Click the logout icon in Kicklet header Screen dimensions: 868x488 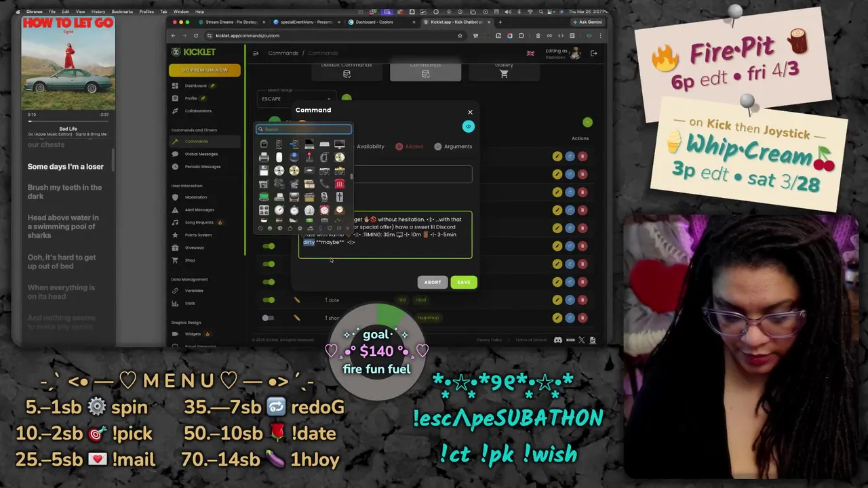point(593,53)
